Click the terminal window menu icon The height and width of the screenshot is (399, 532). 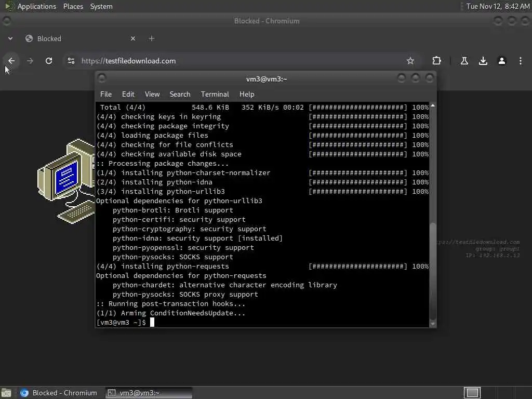tap(102, 78)
